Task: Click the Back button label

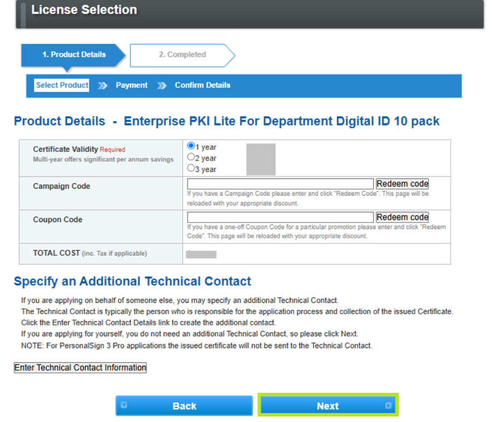Action: coord(184,406)
